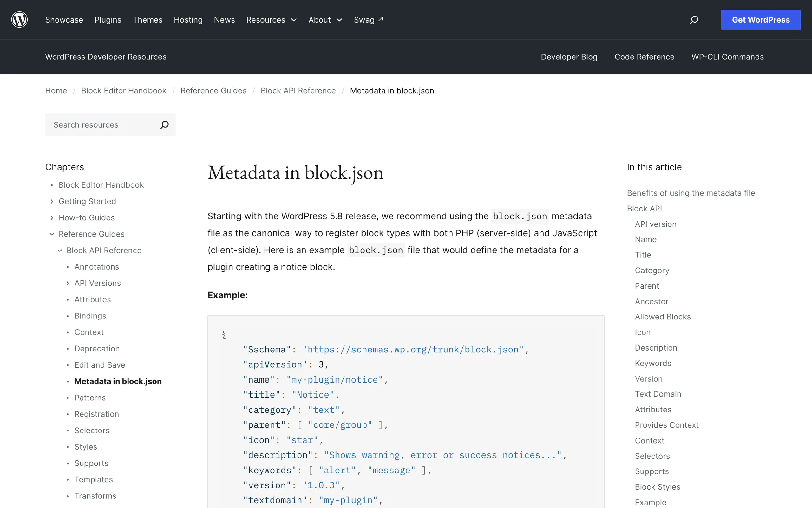Go to Home in the breadcrumb
Viewport: 812px width, 508px height.
tap(56, 91)
